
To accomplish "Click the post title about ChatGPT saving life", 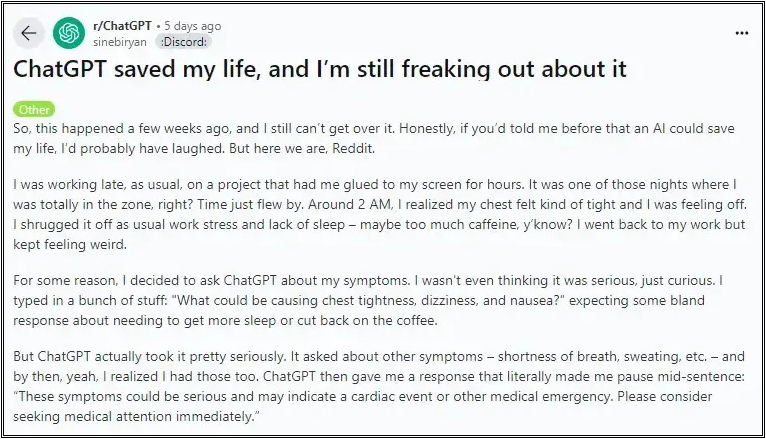I will click(x=319, y=69).
